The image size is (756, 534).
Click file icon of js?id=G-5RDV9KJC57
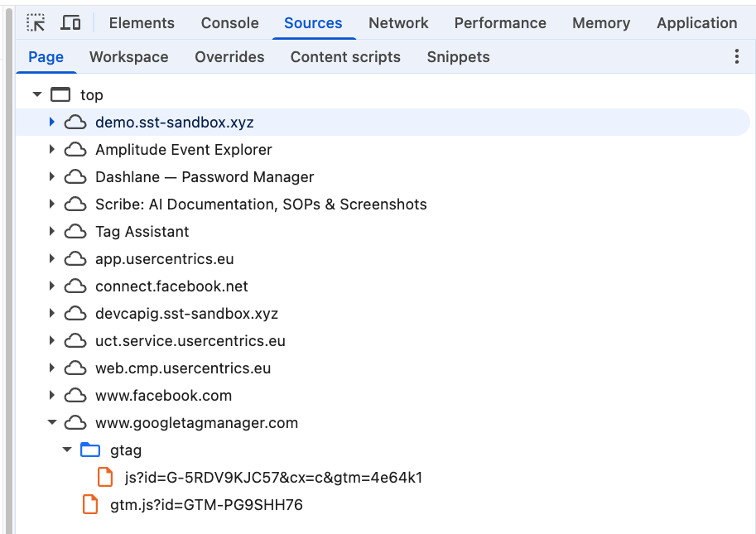point(105,477)
